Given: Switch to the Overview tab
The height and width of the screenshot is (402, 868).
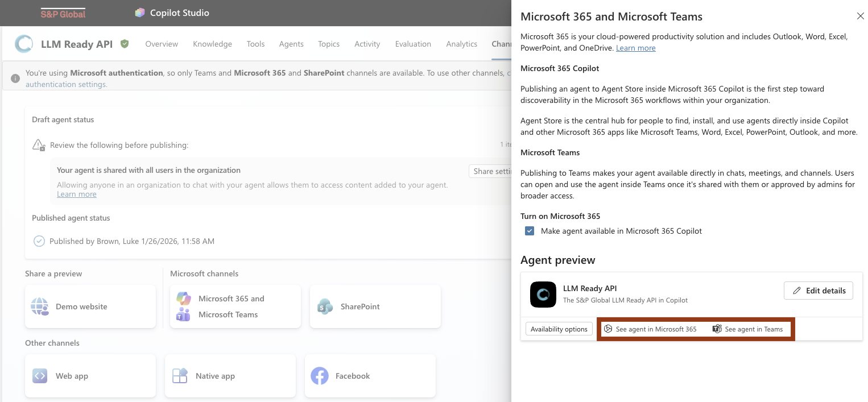Looking at the screenshot, I should click(x=162, y=44).
